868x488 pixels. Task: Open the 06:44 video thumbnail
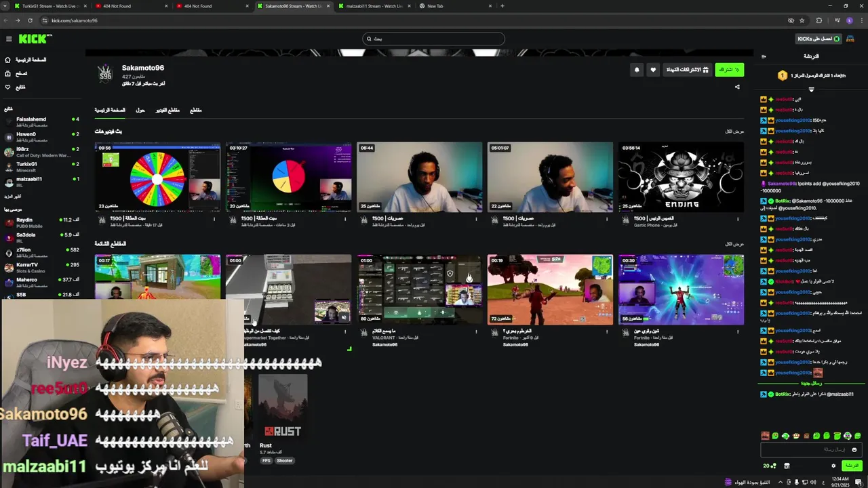[x=420, y=177]
